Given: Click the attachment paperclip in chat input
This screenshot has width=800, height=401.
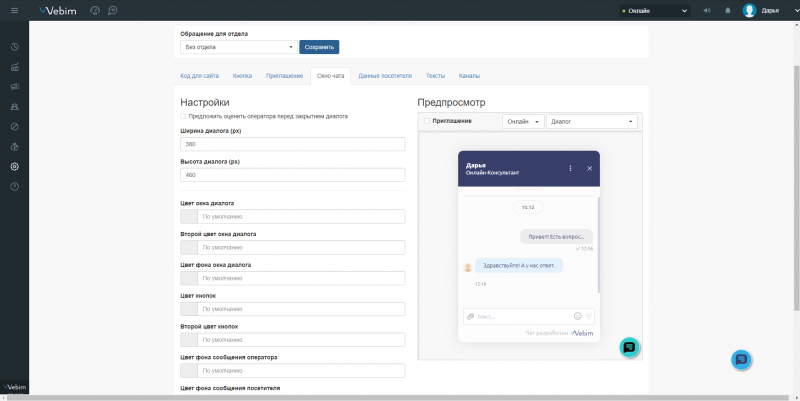Looking at the screenshot, I should click(x=470, y=316).
